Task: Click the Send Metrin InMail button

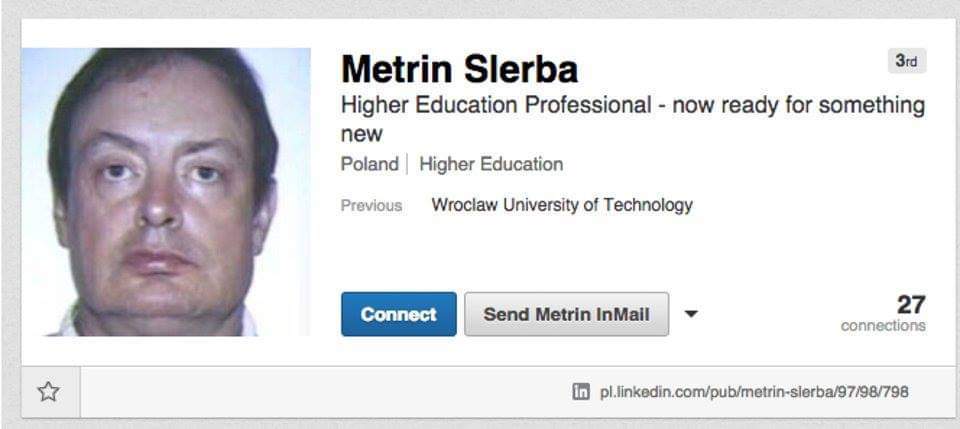Action: point(566,314)
